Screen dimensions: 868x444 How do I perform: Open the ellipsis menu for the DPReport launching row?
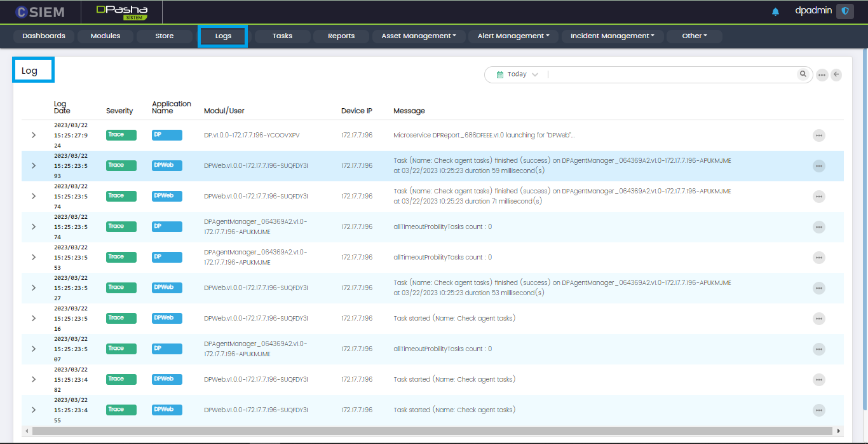pyautogui.click(x=818, y=135)
